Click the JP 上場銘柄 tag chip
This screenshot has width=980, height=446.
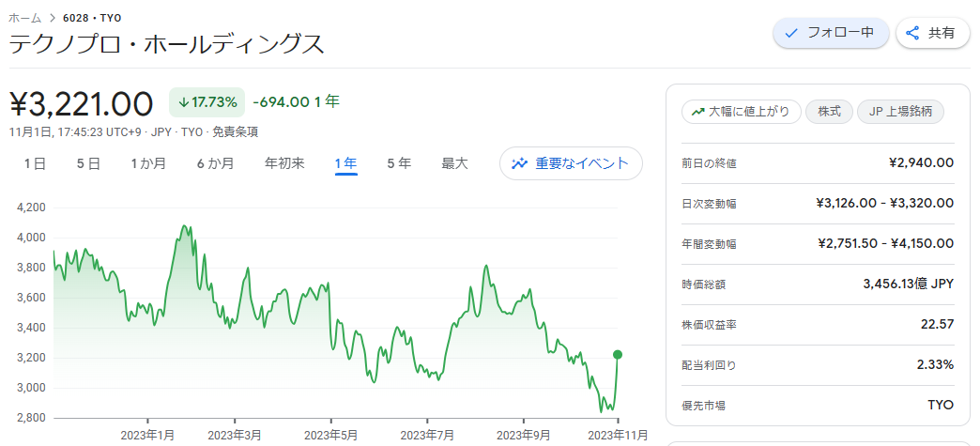click(x=900, y=112)
